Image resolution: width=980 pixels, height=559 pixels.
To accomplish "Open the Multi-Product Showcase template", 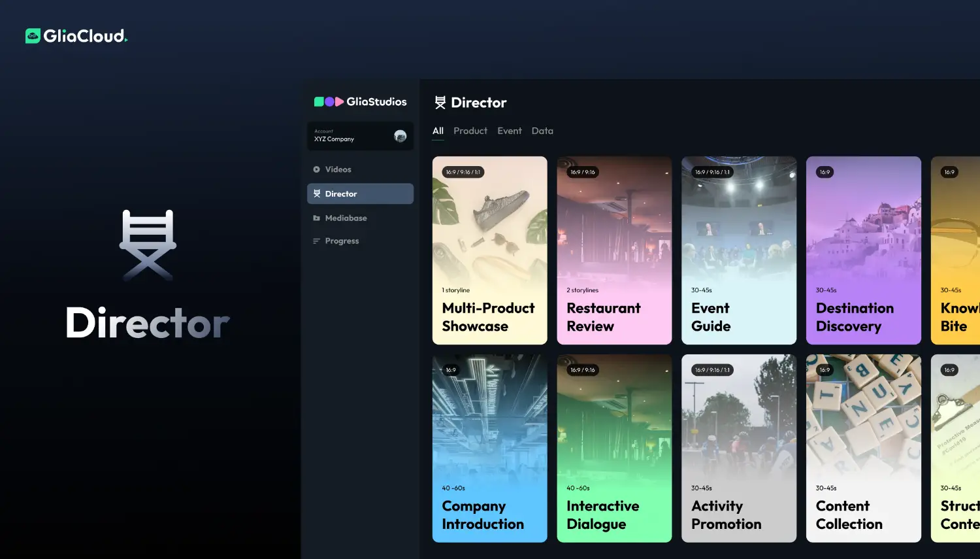I will [489, 250].
